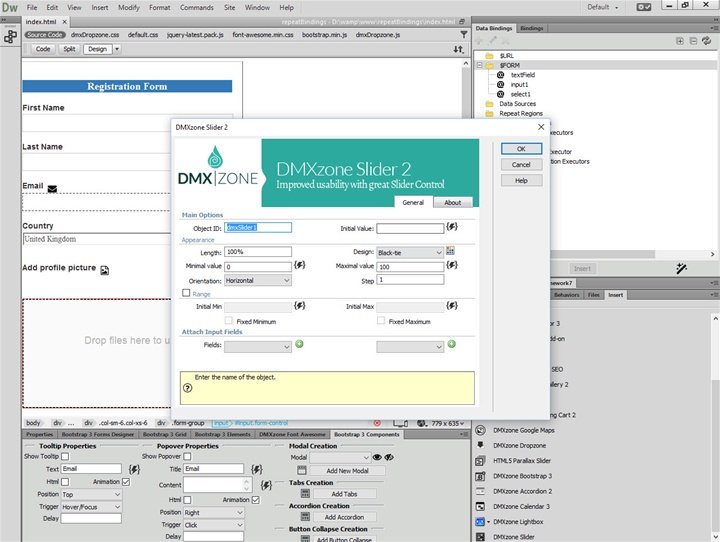This screenshot has height=542, width=720.
Task: Toggle the Show Popover checkbox
Action: coord(187,457)
